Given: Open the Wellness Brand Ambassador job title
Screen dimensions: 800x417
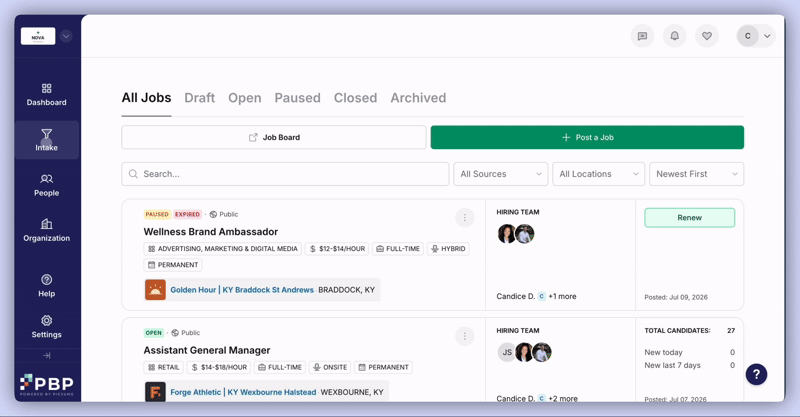Looking at the screenshot, I should point(211,232).
